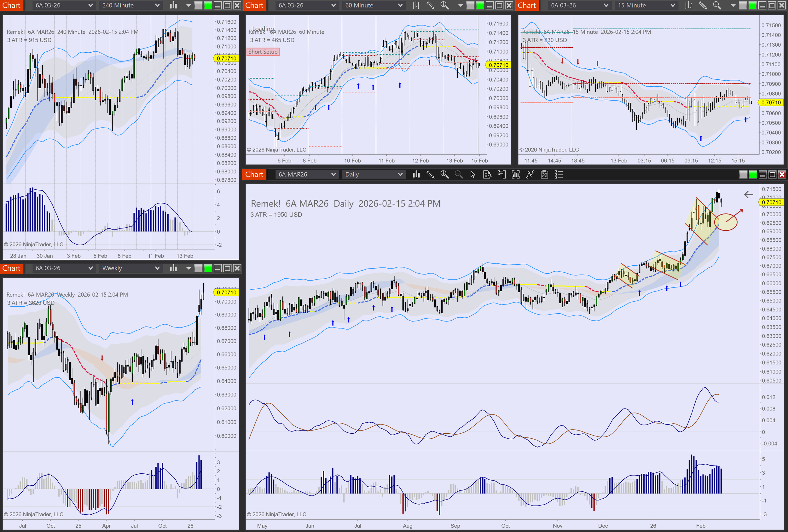The image size is (788, 532).
Task: Click Chart tab of 15 Minute window
Action: pos(527,5)
